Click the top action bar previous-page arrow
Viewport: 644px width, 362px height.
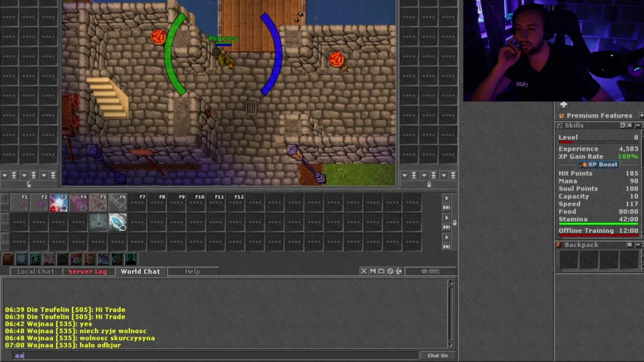[6, 198]
